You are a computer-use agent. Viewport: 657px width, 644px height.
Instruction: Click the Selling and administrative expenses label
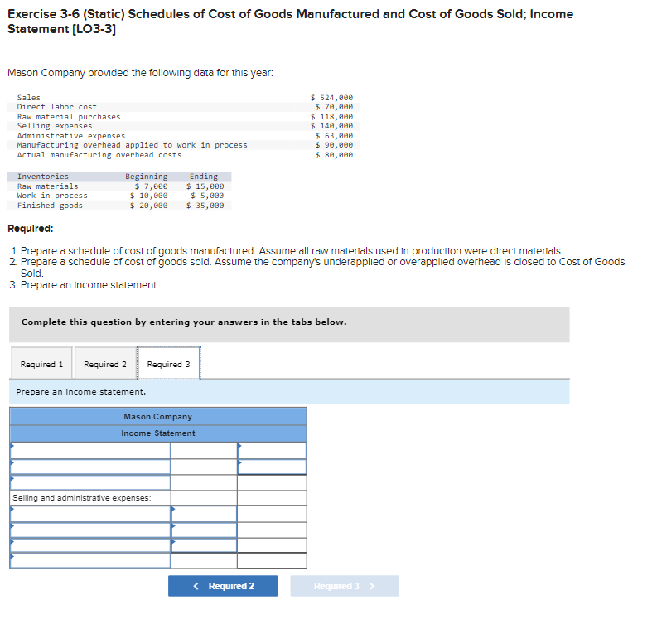82,497
